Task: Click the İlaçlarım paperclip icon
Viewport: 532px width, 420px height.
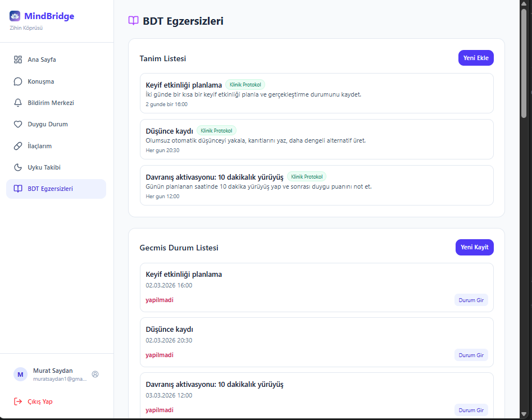Action: click(x=17, y=145)
